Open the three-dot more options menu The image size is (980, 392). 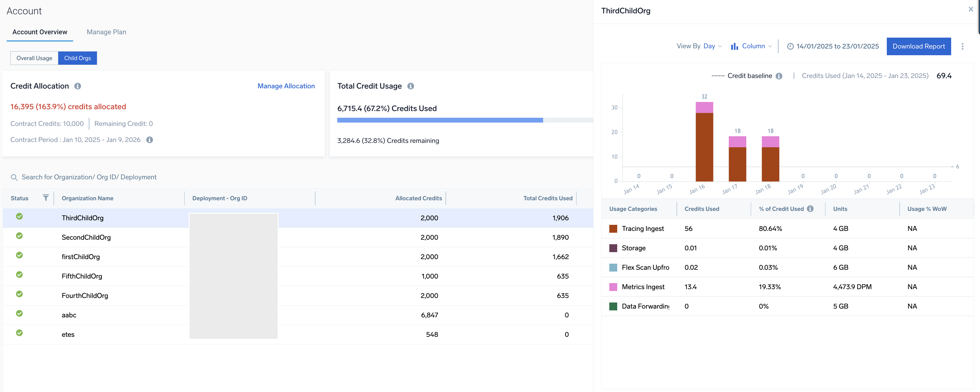pos(962,46)
